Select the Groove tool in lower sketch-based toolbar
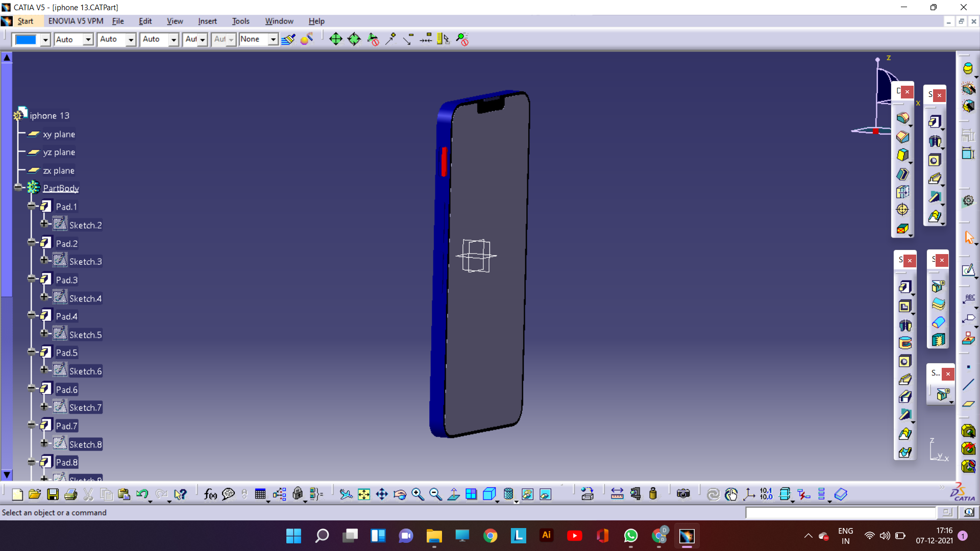The height and width of the screenshot is (551, 980). point(904,343)
